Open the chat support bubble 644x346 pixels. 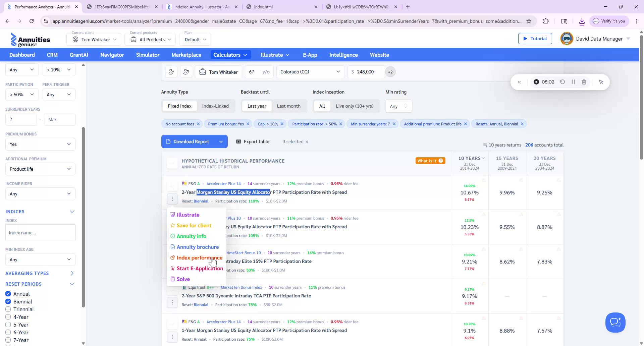pyautogui.click(x=615, y=322)
